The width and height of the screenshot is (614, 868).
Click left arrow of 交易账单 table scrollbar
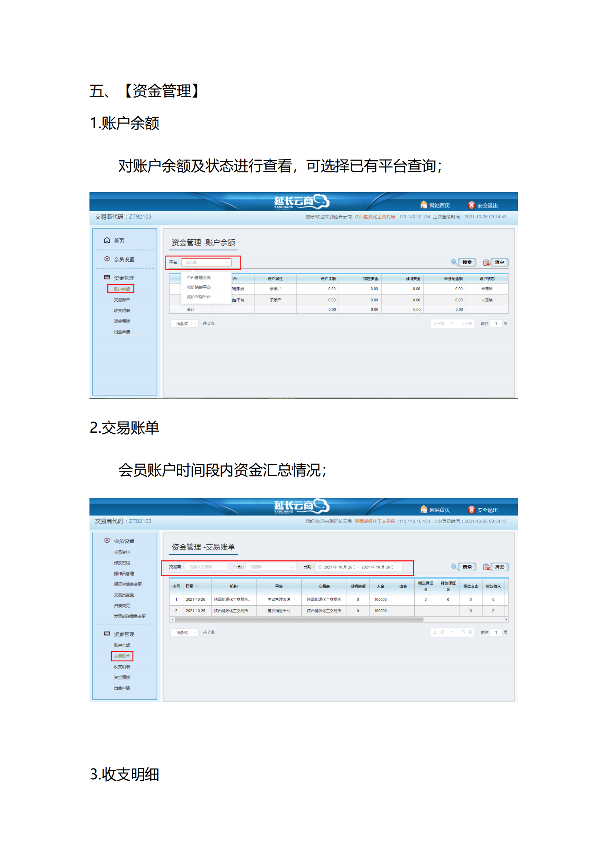pos(172,619)
